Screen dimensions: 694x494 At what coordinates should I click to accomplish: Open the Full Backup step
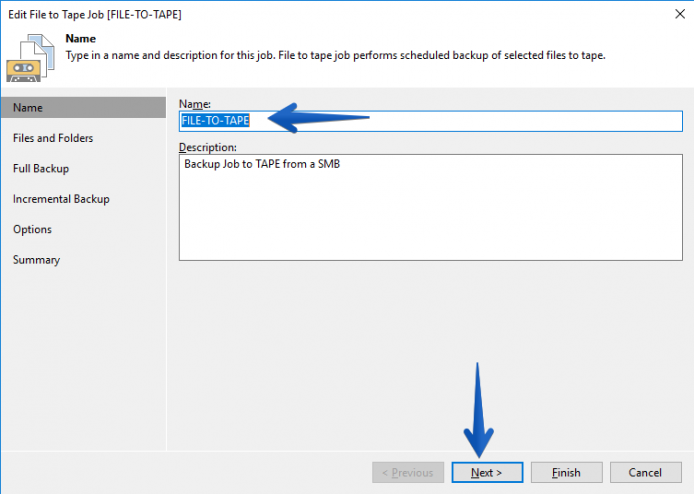pyautogui.click(x=41, y=169)
